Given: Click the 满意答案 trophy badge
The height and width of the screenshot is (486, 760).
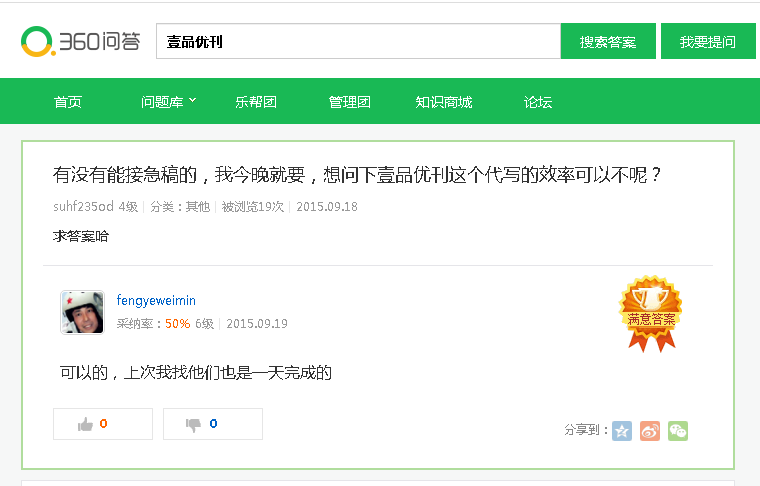Looking at the screenshot, I should tap(650, 314).
